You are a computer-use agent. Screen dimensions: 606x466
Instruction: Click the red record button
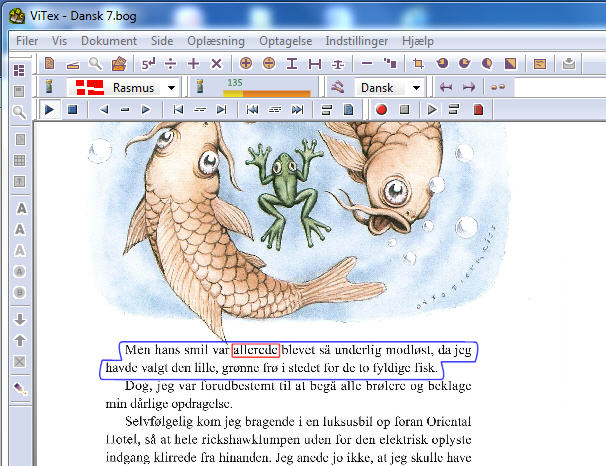(381, 110)
